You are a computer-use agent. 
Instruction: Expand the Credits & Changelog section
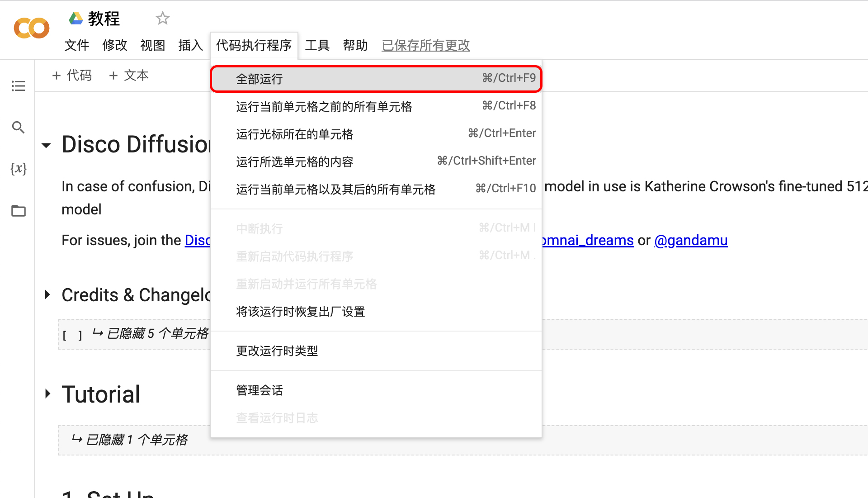click(47, 295)
